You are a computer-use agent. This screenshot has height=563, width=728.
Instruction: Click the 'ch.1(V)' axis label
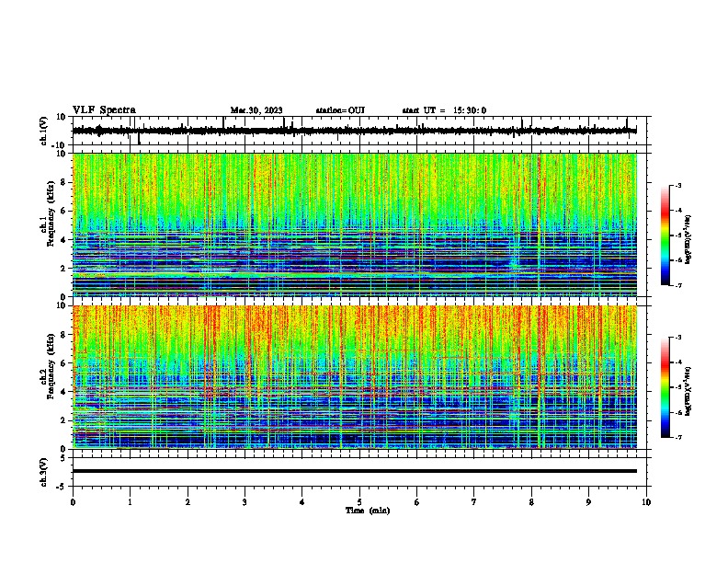pos(44,131)
